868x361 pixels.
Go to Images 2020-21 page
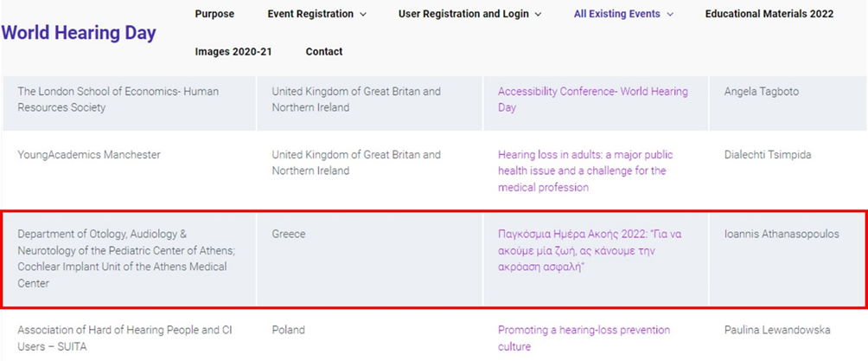coord(233,52)
